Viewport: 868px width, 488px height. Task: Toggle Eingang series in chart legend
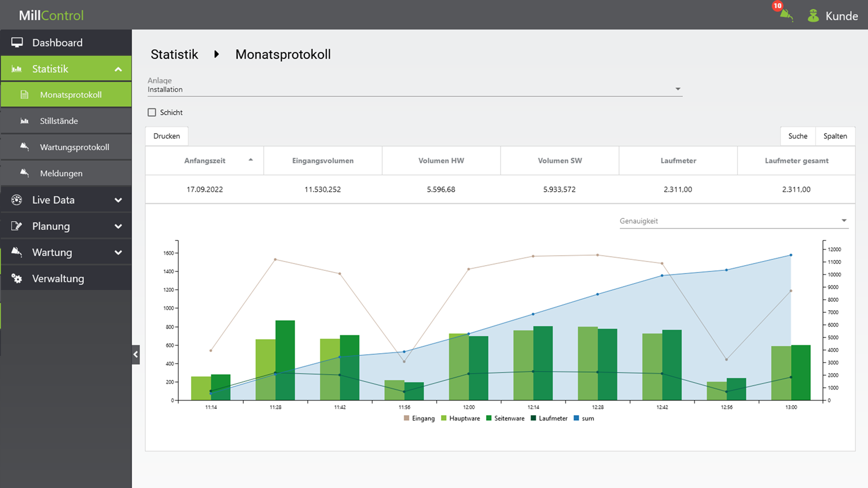point(419,418)
